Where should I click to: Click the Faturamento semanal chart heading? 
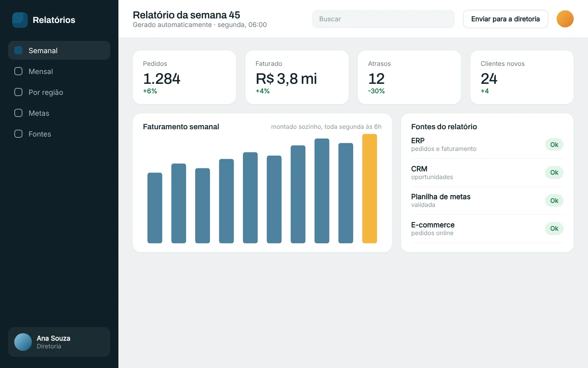[181, 127]
